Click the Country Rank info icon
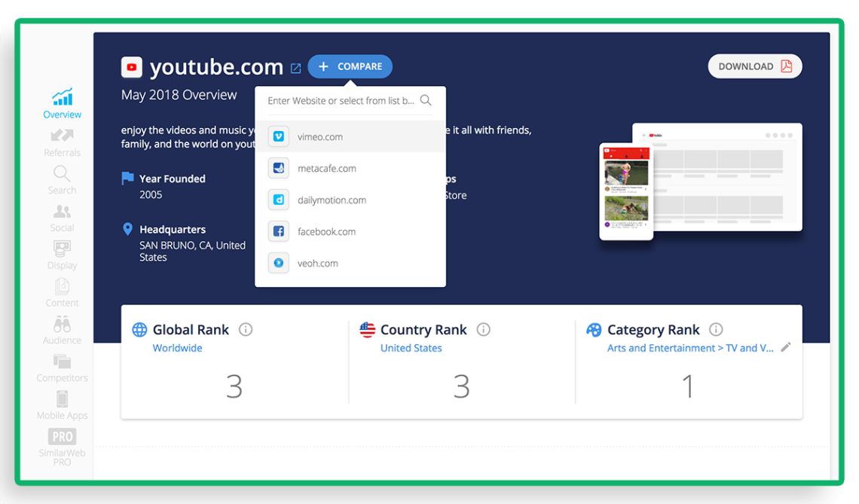The width and height of the screenshot is (859, 504). tap(483, 329)
